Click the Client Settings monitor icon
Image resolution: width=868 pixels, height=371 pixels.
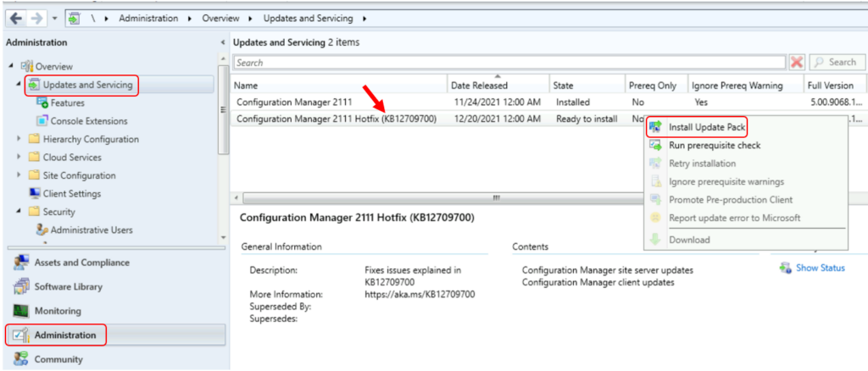(x=34, y=193)
